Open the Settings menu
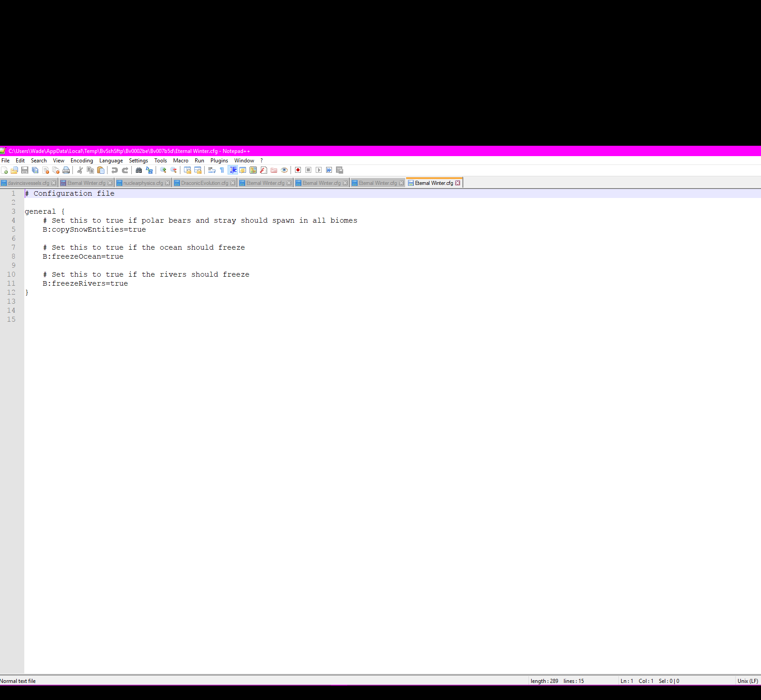Image resolution: width=761 pixels, height=700 pixels. [139, 161]
